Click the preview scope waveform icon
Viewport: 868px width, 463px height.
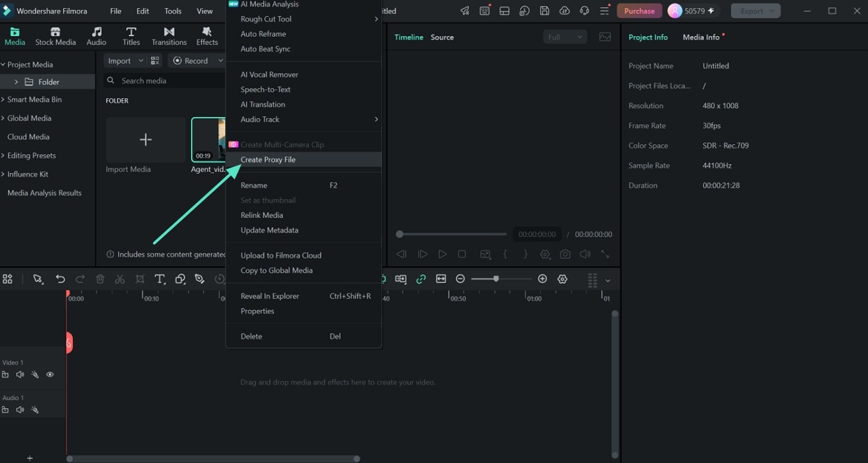tap(605, 37)
